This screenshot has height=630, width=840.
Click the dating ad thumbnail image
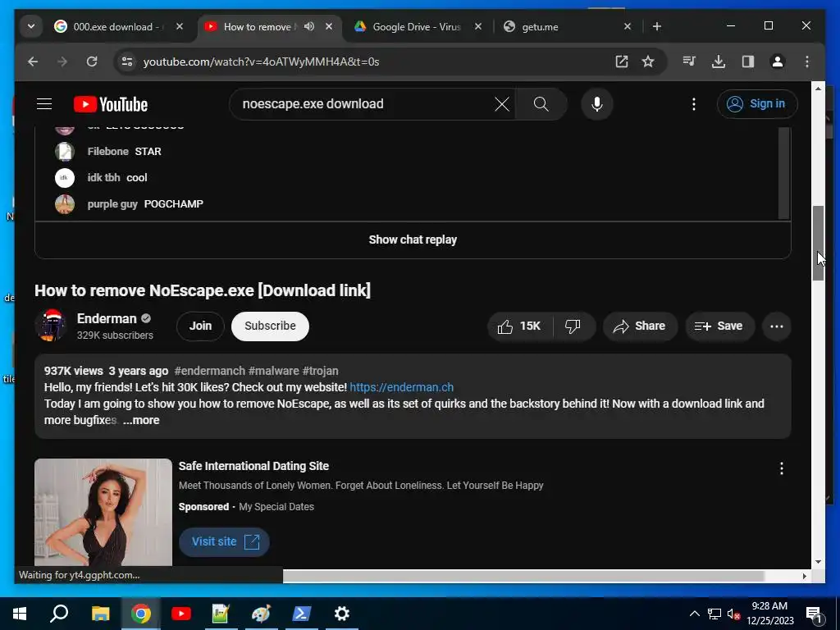pos(103,512)
